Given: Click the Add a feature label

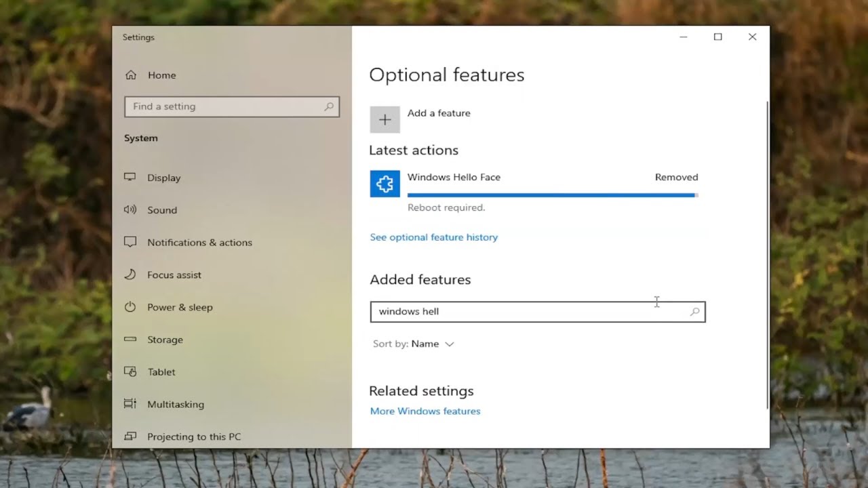Looking at the screenshot, I should tap(439, 113).
